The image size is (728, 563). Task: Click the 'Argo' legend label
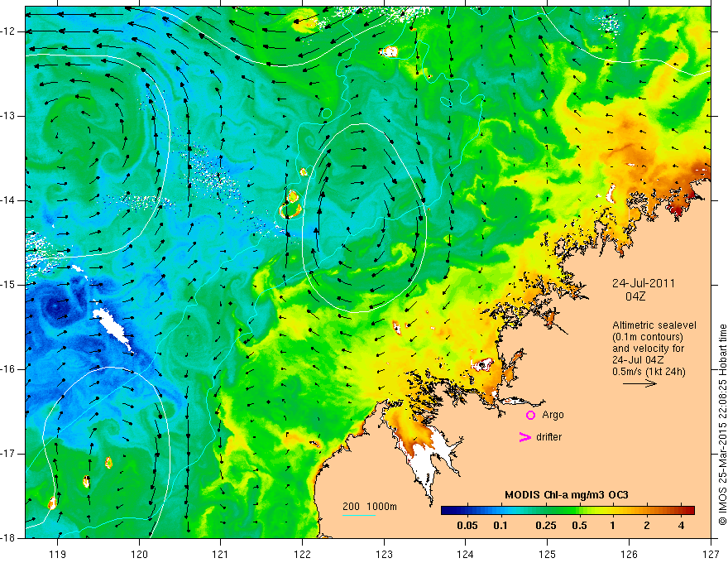click(553, 415)
